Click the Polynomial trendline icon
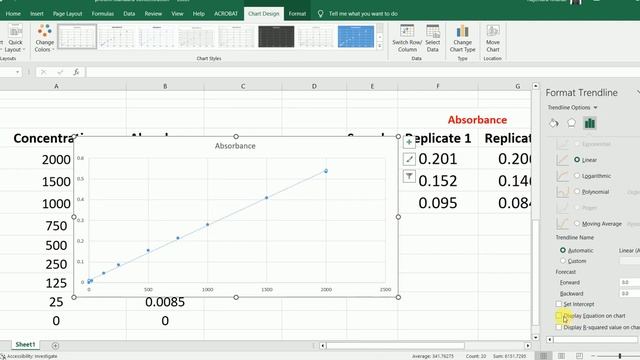 [562, 191]
